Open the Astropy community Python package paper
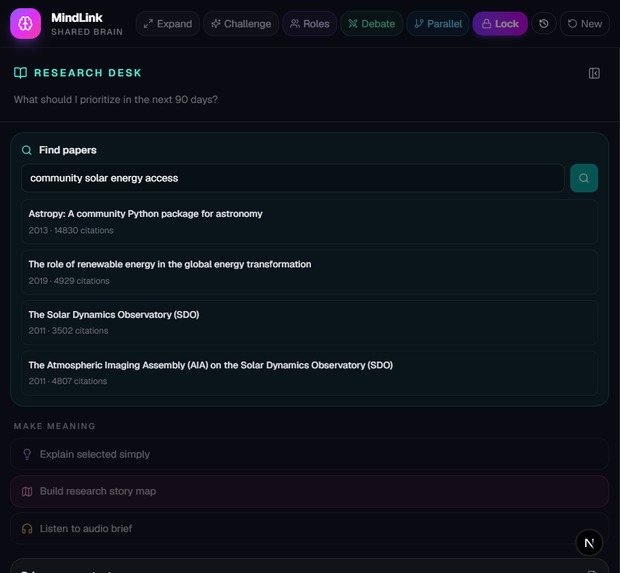 [309, 221]
